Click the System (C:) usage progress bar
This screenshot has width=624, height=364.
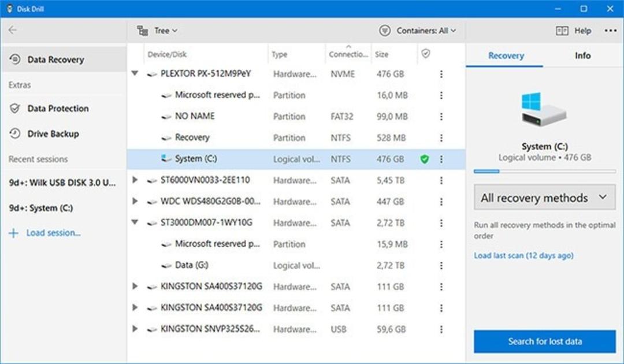tap(544, 171)
